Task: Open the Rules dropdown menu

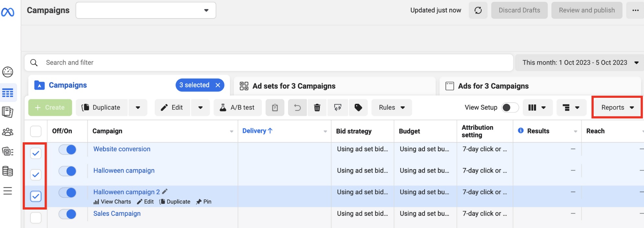Action: (392, 107)
